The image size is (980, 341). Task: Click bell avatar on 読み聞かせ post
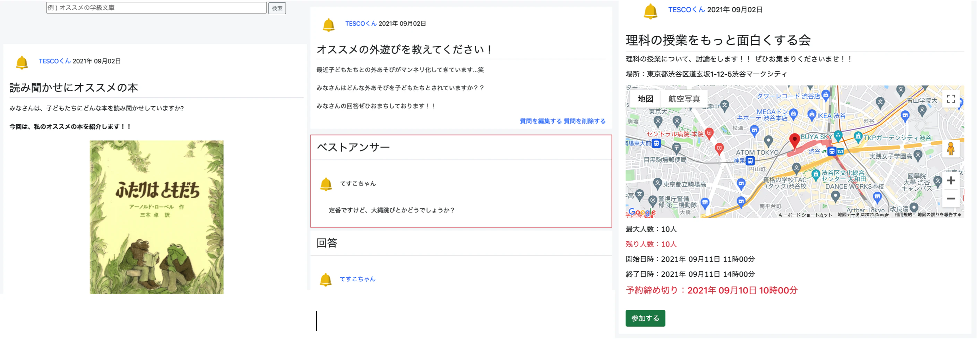(x=22, y=62)
